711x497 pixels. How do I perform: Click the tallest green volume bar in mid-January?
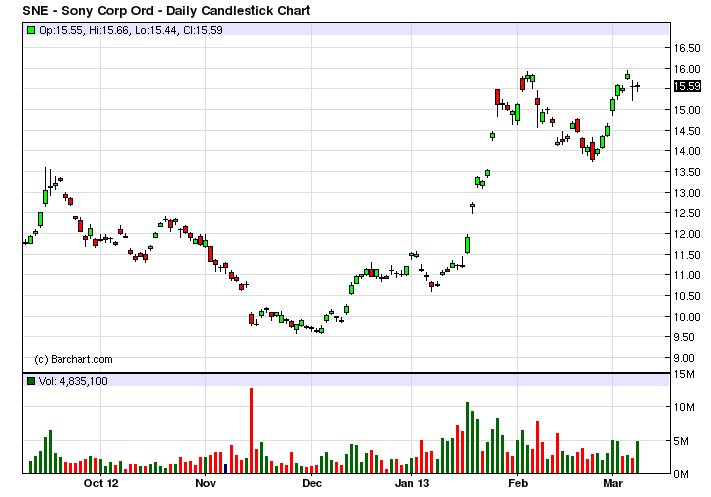tap(468, 438)
